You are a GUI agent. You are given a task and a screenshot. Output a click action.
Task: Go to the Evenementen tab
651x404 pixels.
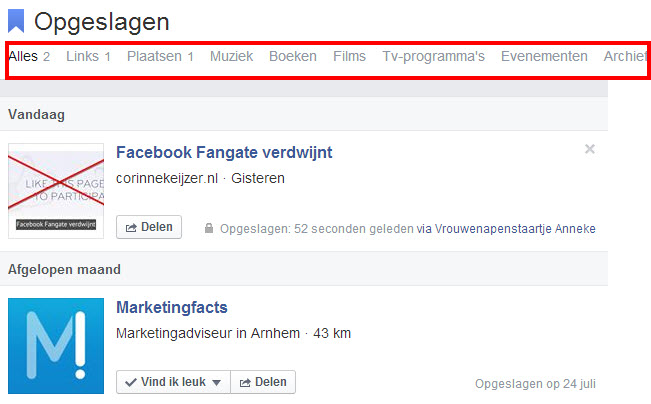pyautogui.click(x=544, y=56)
